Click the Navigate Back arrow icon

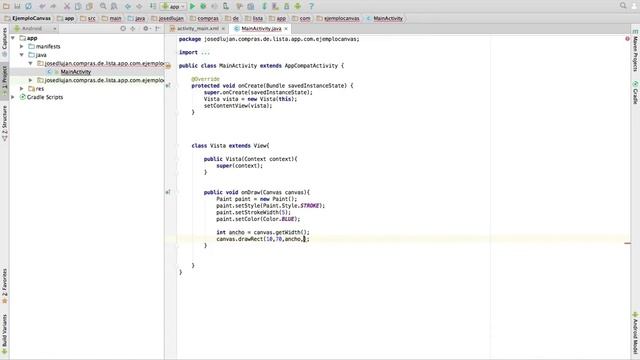[x=128, y=6]
